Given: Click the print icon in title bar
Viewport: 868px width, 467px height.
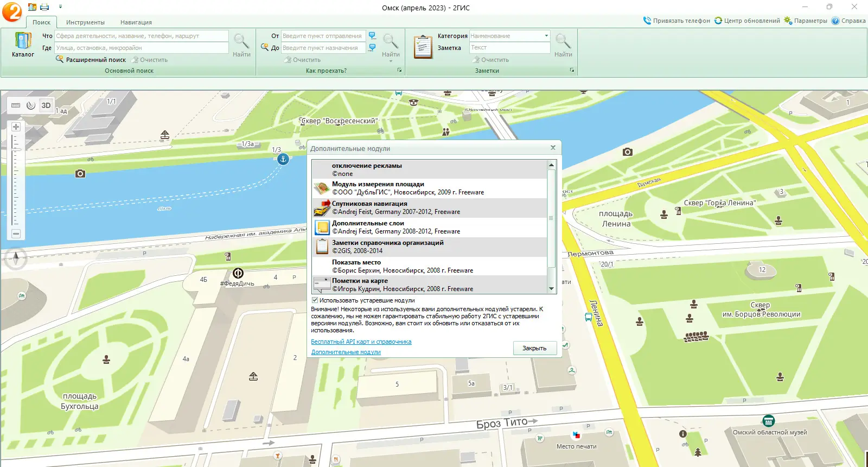Looking at the screenshot, I should click(44, 7).
